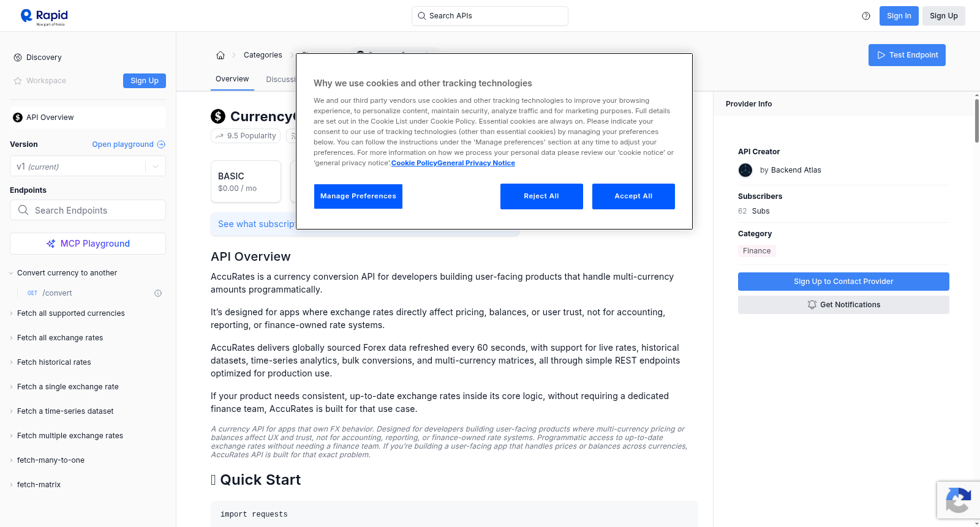980x527 pixels.
Task: Click the Discovery compass icon
Action: pos(18,58)
